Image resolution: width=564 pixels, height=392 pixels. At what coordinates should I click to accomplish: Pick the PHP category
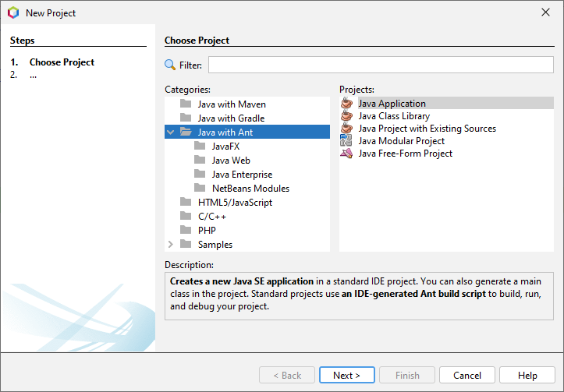207,231
